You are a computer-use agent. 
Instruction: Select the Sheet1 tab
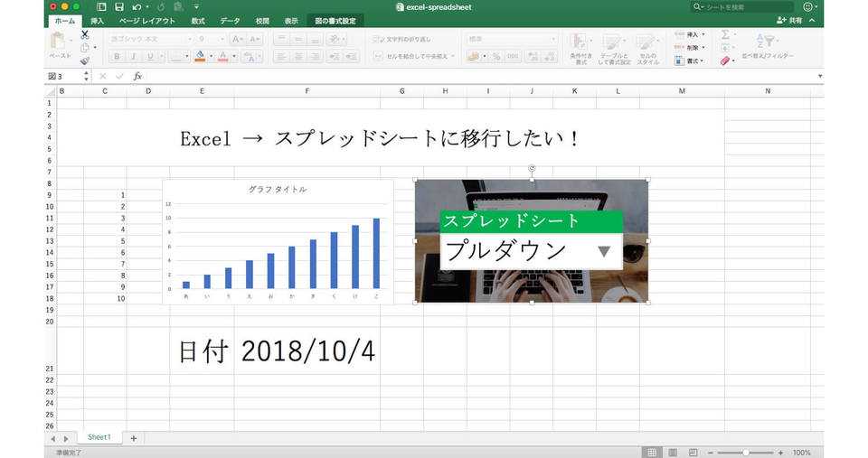click(x=99, y=438)
